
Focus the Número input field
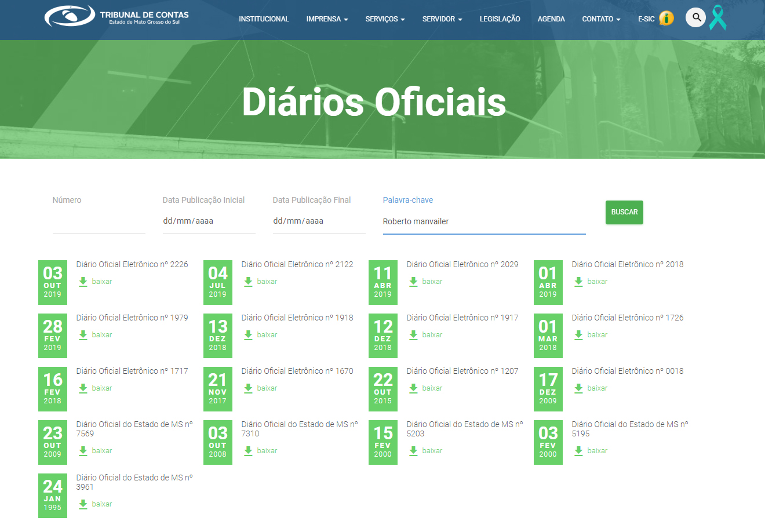click(99, 221)
